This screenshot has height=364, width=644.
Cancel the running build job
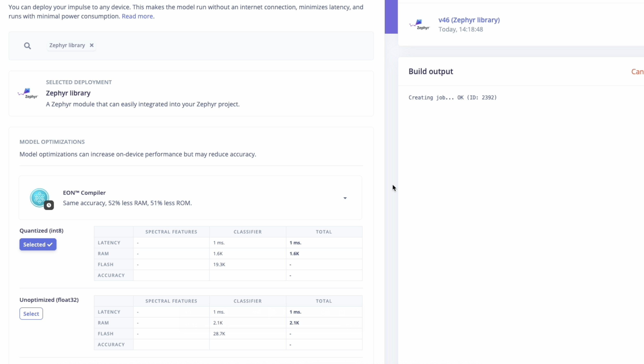(x=637, y=72)
